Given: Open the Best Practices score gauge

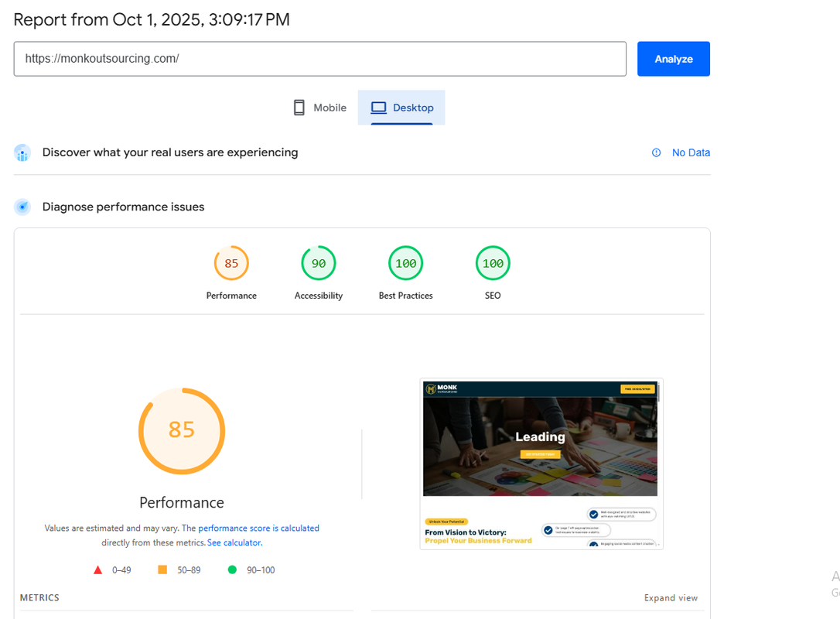Looking at the screenshot, I should pyautogui.click(x=405, y=263).
